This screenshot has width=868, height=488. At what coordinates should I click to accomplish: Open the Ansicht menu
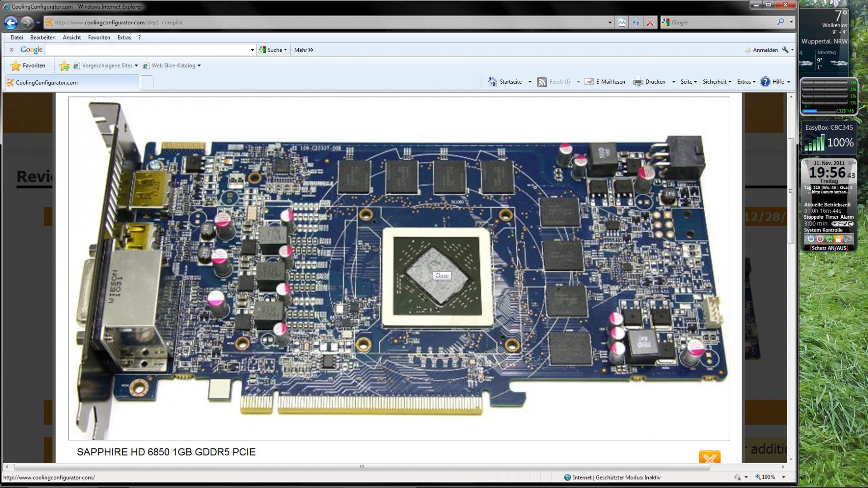click(x=72, y=37)
